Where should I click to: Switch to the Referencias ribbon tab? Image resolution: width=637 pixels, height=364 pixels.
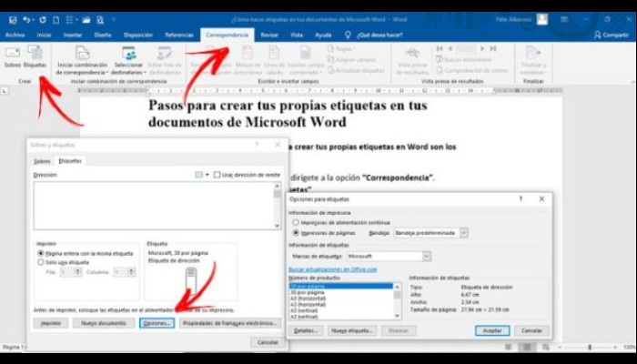click(179, 35)
